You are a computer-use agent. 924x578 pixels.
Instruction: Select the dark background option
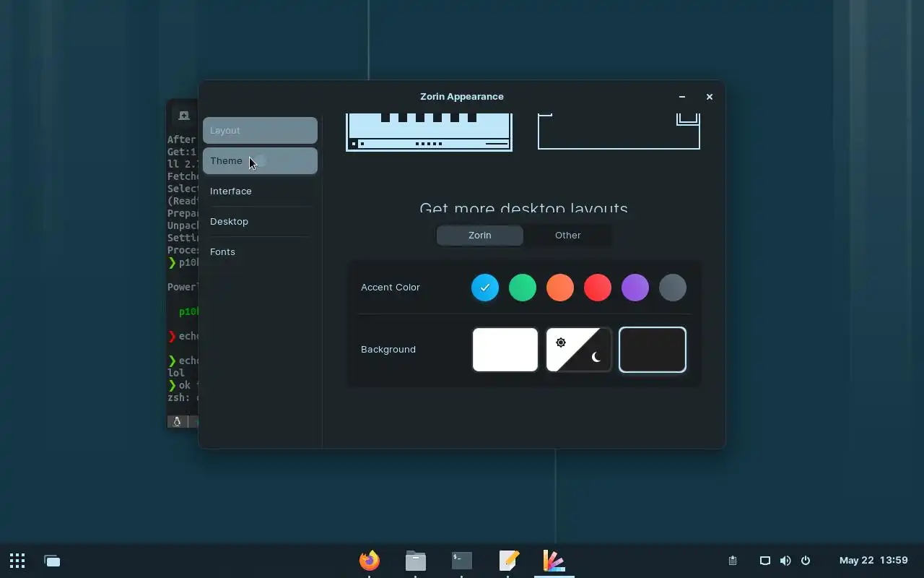pyautogui.click(x=653, y=350)
